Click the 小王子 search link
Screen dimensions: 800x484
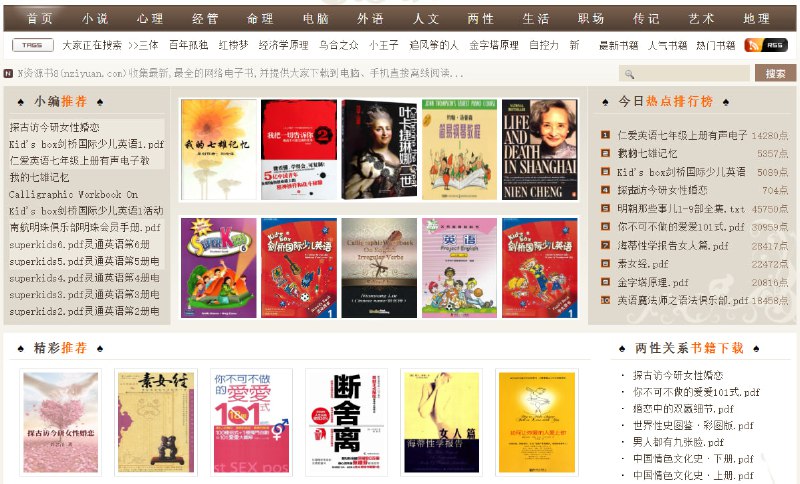[x=384, y=45]
